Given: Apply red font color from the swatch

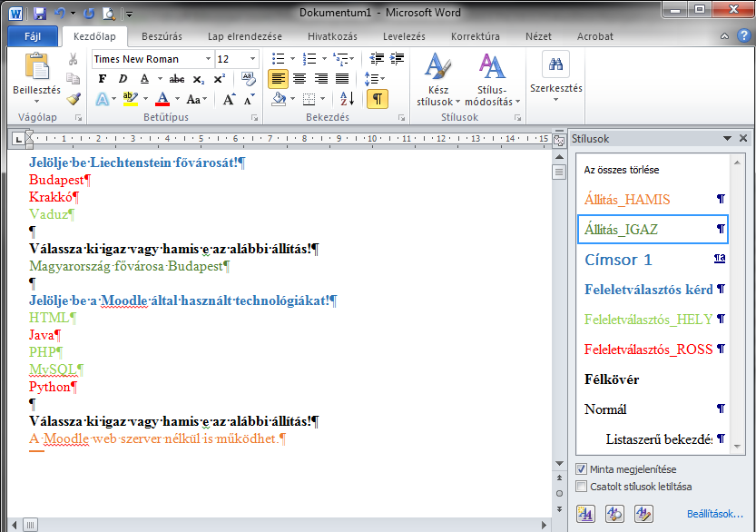Looking at the screenshot, I should point(161,98).
